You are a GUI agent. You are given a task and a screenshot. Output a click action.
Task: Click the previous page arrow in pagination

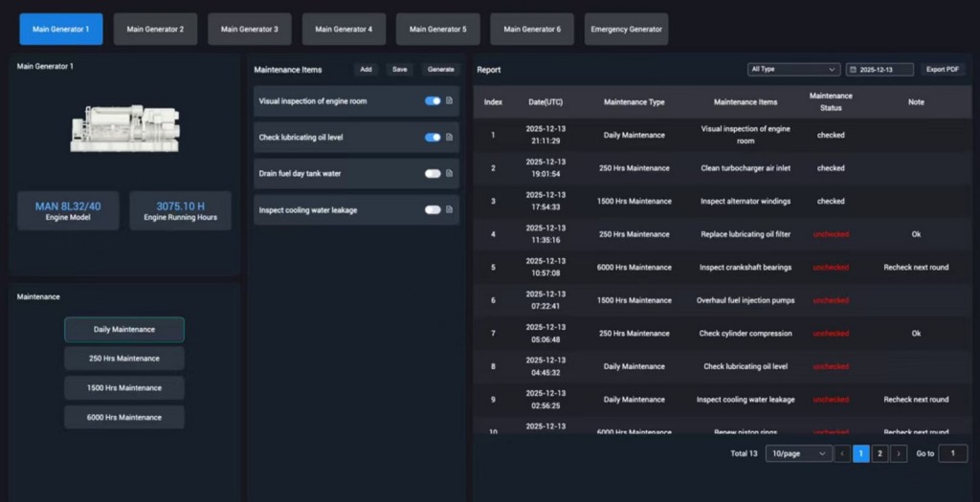[842, 454]
